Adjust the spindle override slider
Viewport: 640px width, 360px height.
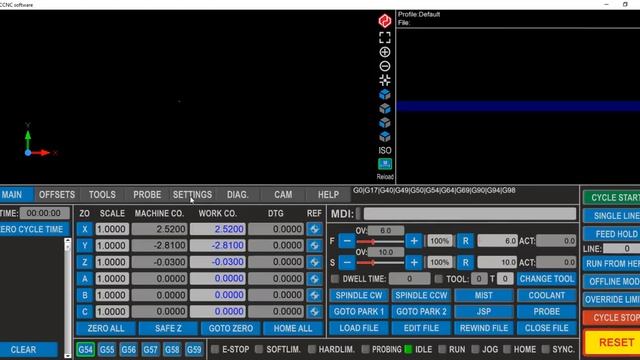click(x=380, y=263)
